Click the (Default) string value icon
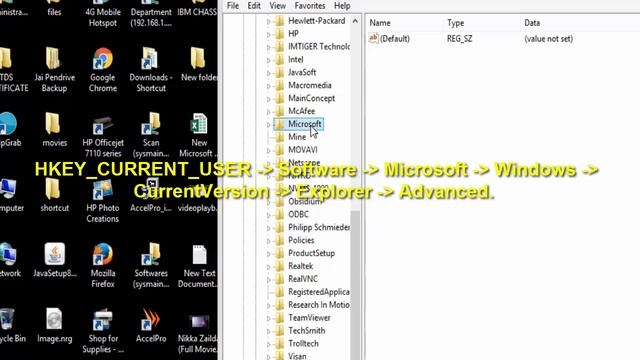 pos(373,38)
